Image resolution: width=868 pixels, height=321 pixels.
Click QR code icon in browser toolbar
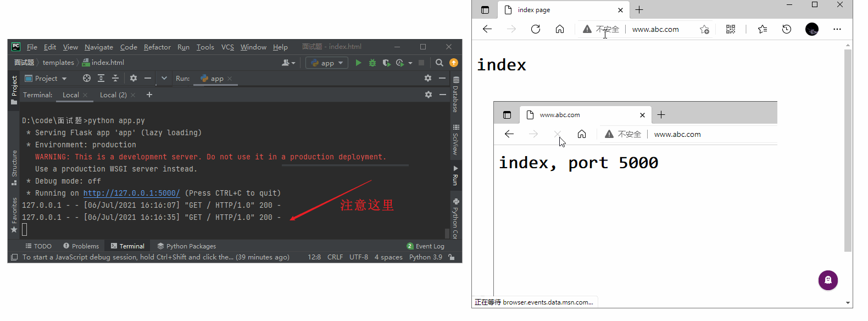(731, 29)
